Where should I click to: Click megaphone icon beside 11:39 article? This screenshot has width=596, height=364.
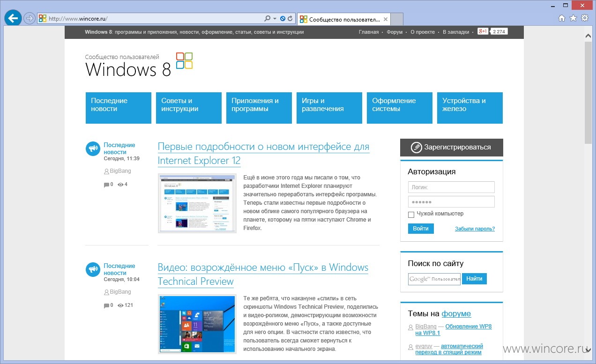point(93,149)
